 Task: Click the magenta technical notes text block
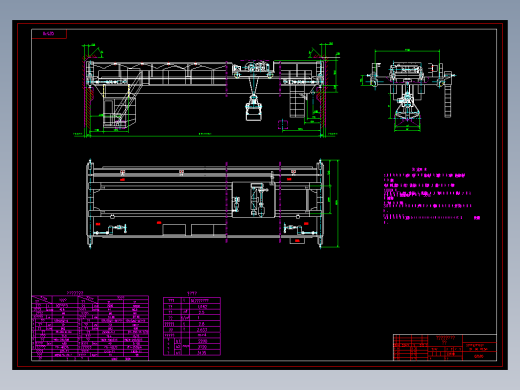coord(432,196)
